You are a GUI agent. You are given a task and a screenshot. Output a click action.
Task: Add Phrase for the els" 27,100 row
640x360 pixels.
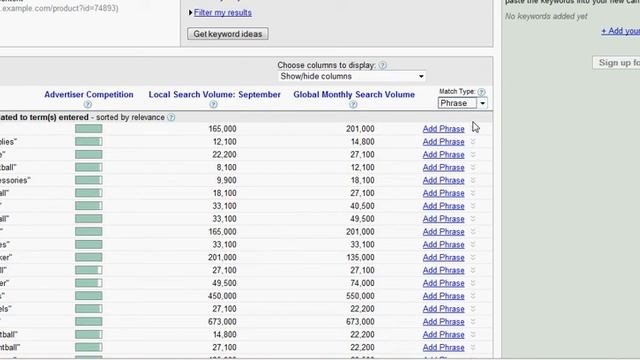tap(444, 309)
